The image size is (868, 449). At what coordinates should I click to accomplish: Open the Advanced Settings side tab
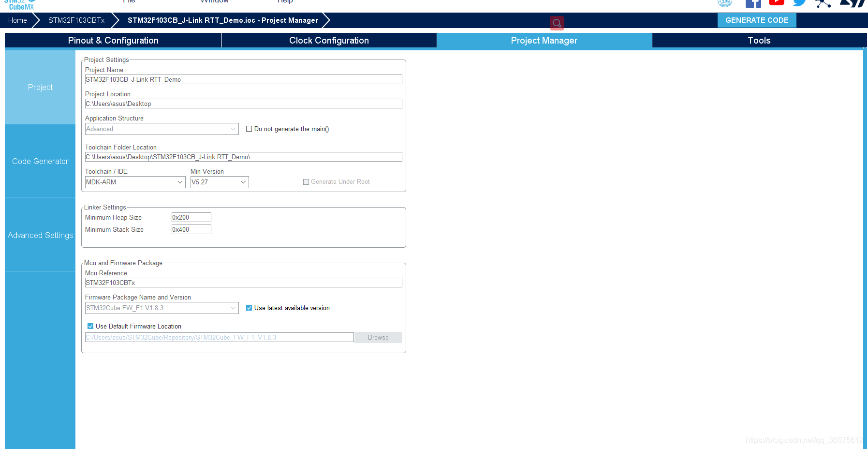[x=40, y=235]
